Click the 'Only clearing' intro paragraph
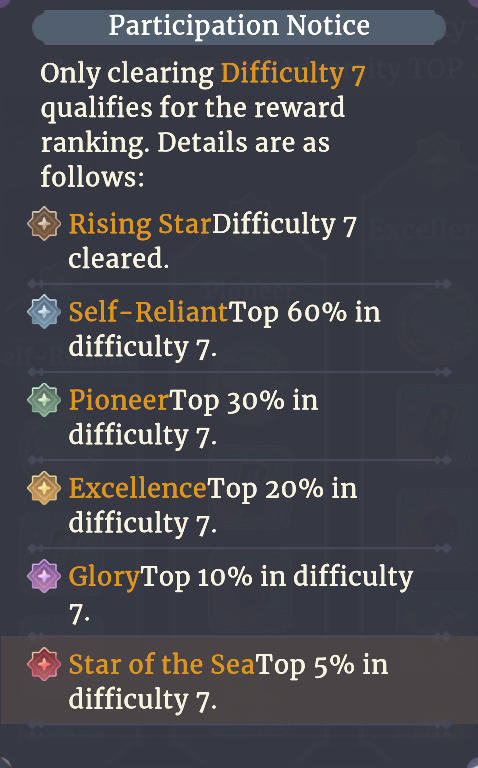The height and width of the screenshot is (768, 478). click(x=203, y=125)
